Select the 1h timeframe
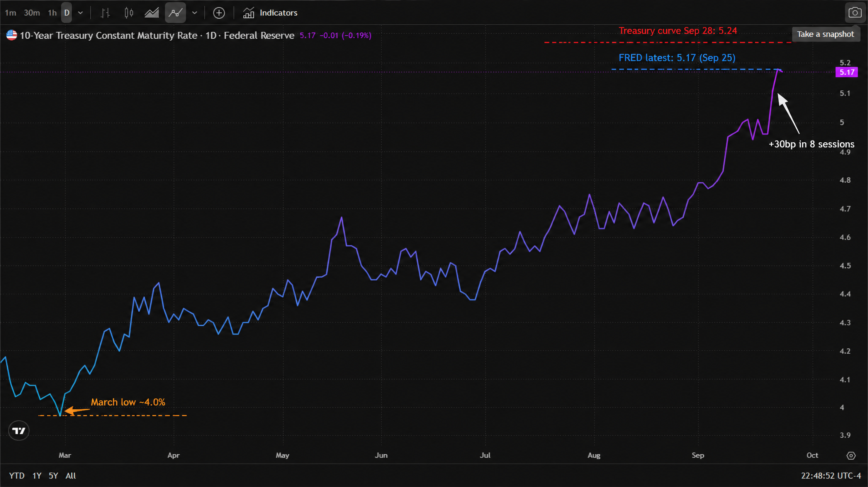The image size is (868, 487). click(52, 13)
